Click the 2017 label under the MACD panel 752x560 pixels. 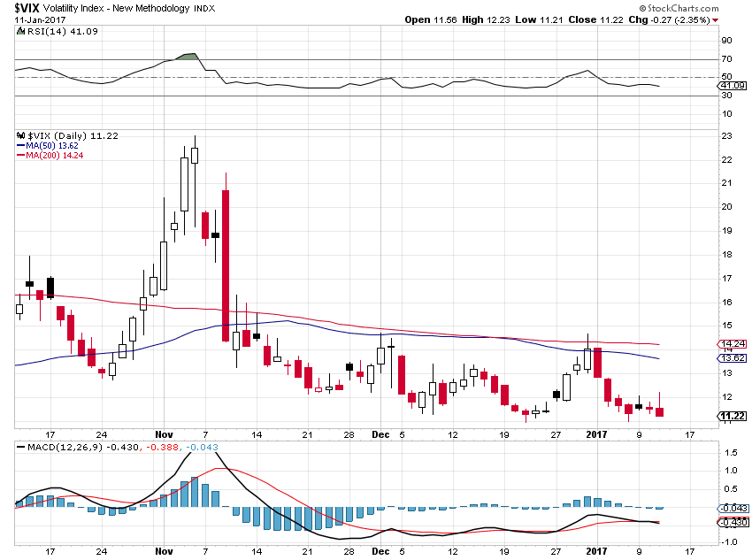click(596, 551)
